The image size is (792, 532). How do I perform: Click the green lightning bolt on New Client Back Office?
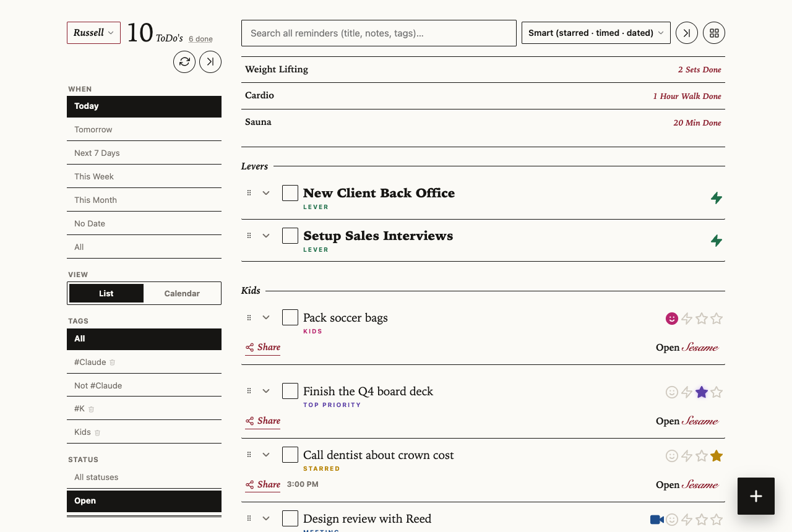click(x=717, y=198)
